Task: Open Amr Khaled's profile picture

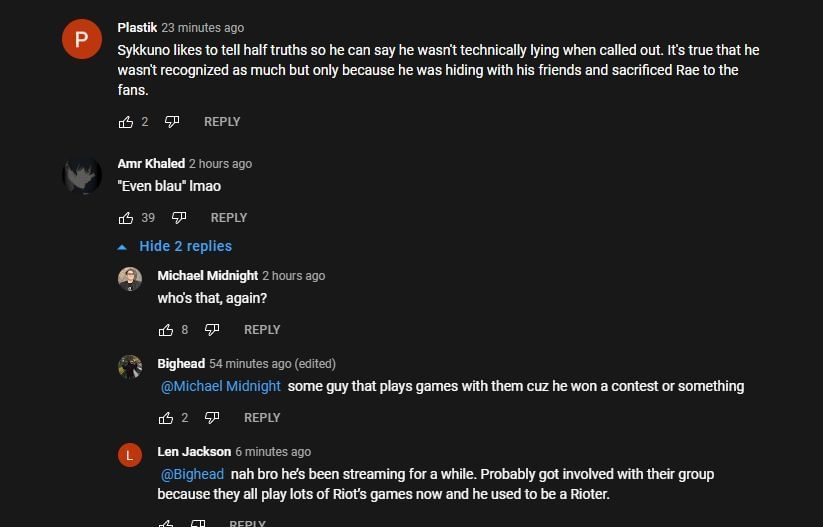Action: pyautogui.click(x=82, y=176)
